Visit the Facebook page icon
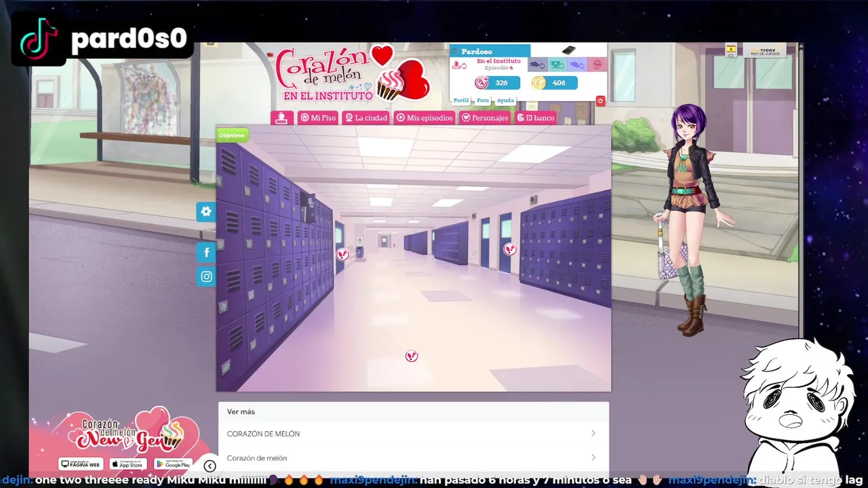868x488 pixels. point(206,253)
